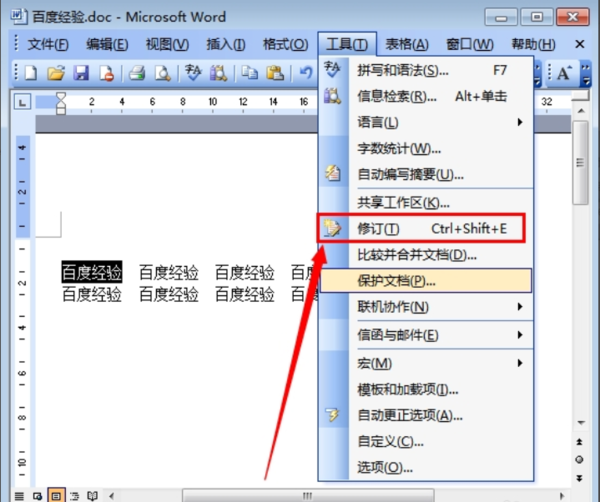
Task: Close the document with menu bar X
Action: tap(580, 44)
